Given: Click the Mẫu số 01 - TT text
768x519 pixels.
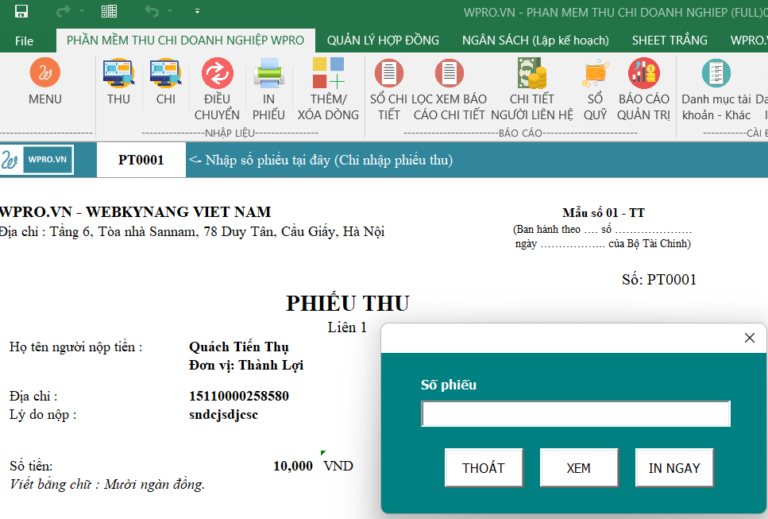Looking at the screenshot, I should (603, 212).
